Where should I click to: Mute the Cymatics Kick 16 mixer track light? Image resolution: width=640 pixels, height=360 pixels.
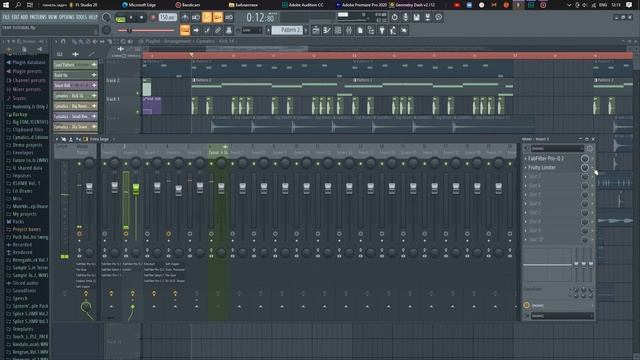pos(211,164)
